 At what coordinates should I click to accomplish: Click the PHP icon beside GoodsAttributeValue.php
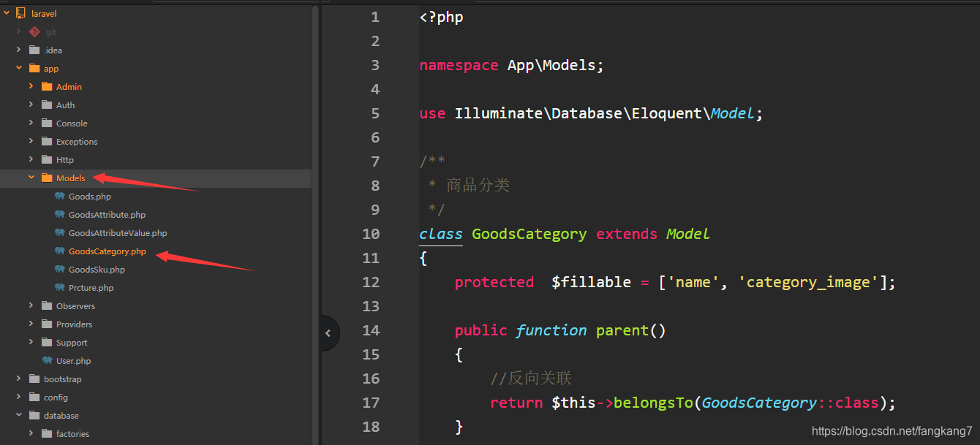click(60, 233)
